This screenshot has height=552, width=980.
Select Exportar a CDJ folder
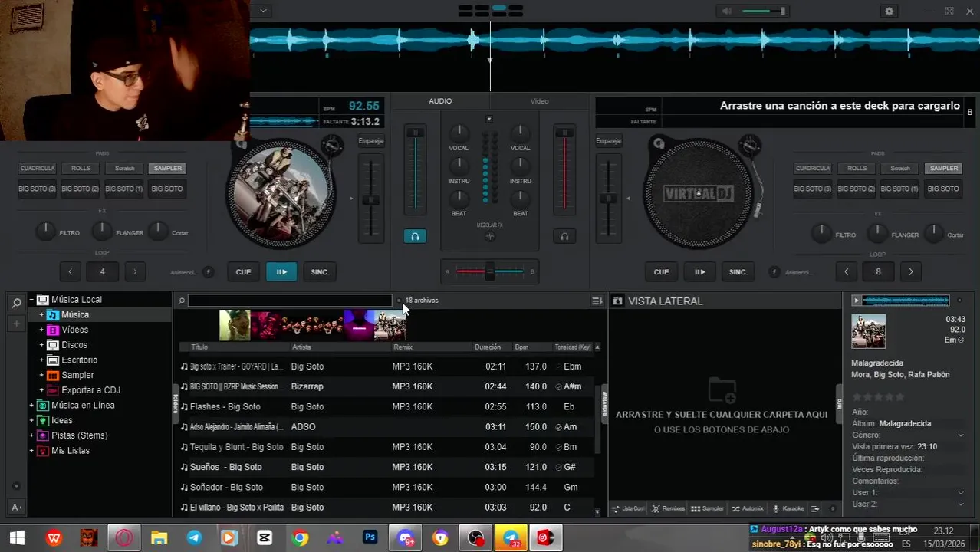point(90,390)
